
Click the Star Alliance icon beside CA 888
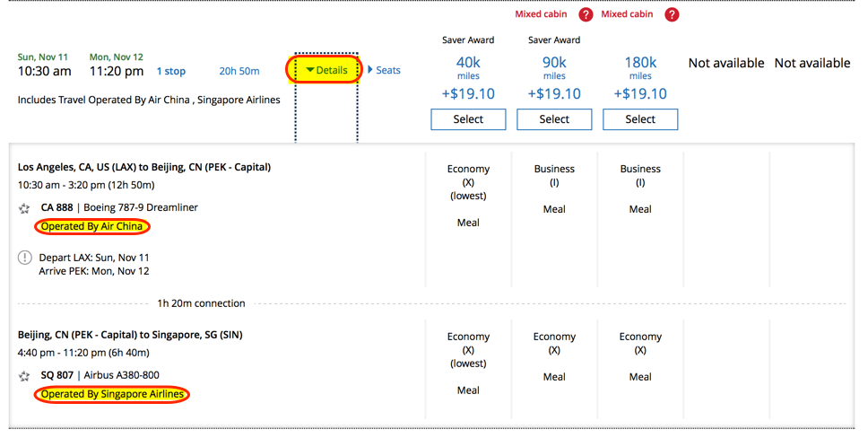(24, 208)
